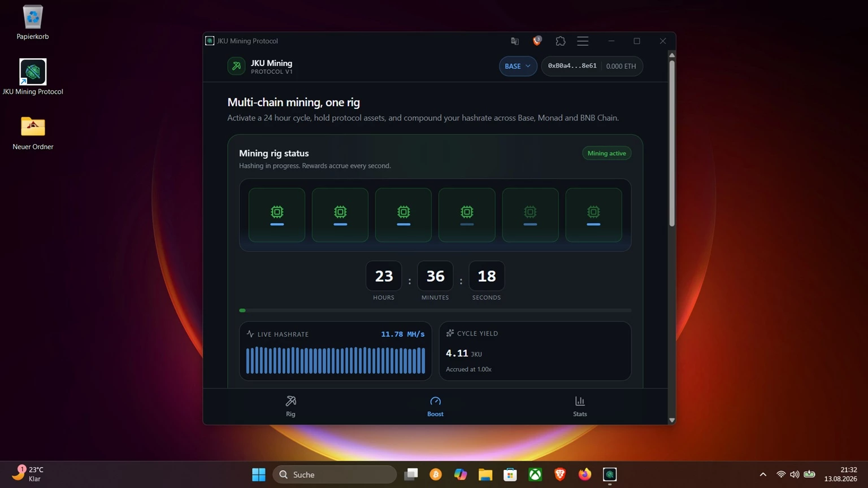Screen dimensions: 868x488
Task: Click the live hashrate bar chart
Action: pyautogui.click(x=336, y=360)
